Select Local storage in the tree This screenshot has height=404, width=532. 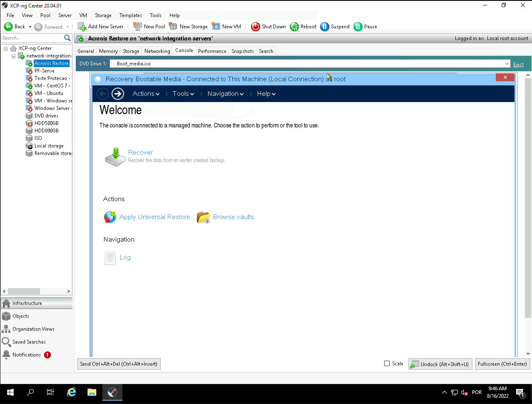click(49, 146)
